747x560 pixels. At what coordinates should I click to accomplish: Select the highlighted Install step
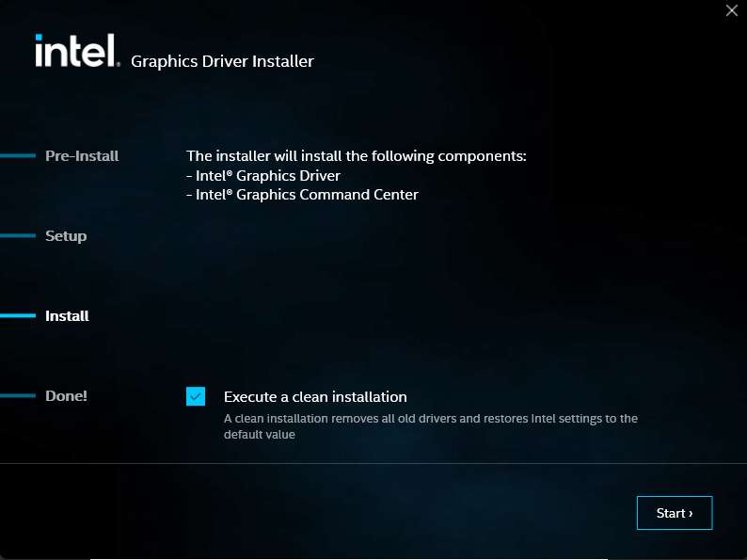tap(67, 315)
